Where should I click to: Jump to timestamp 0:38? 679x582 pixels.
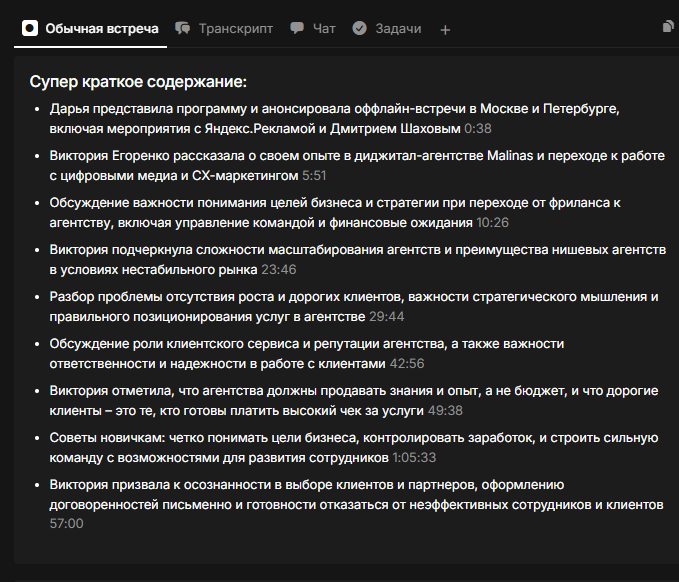click(478, 129)
